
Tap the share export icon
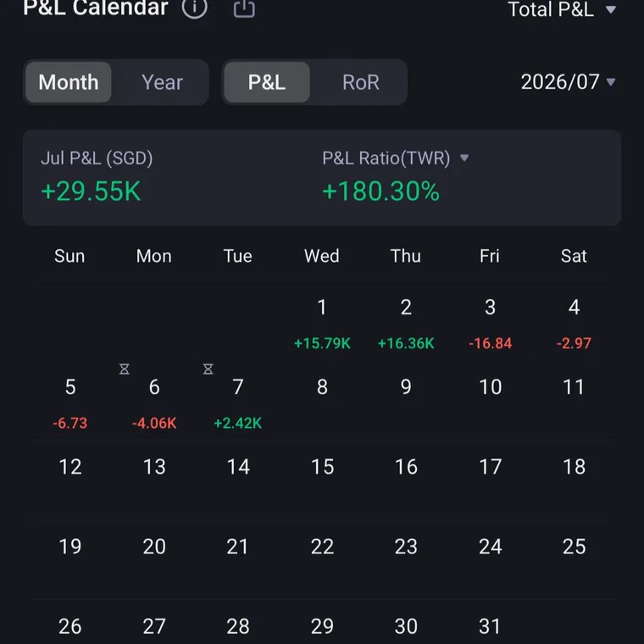[x=244, y=8]
